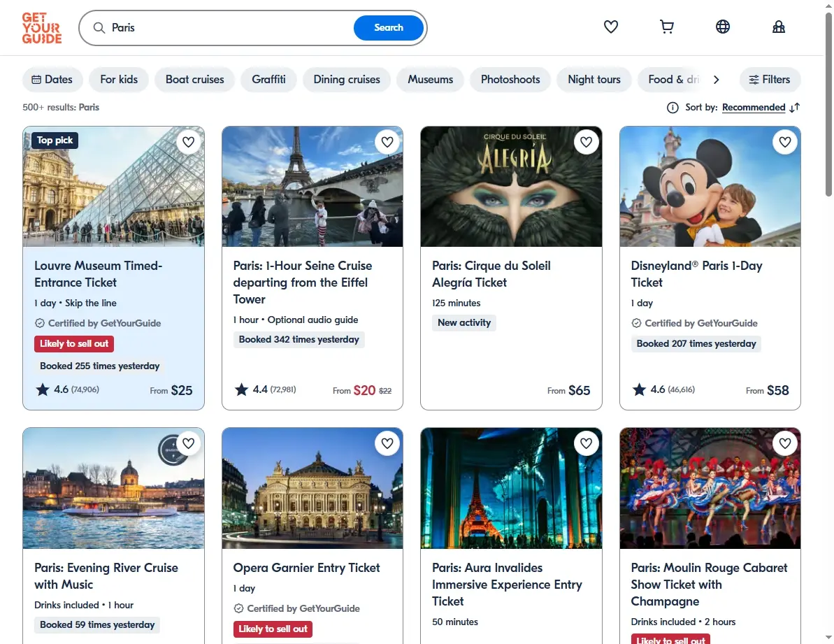834x644 pixels.
Task: Open the GetYourGuide home logo
Action: click(x=42, y=28)
